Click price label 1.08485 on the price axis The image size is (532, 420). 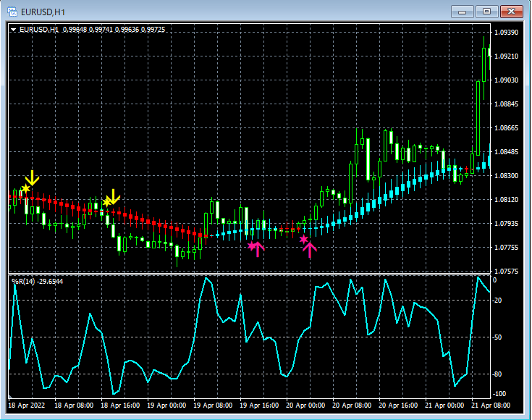(x=507, y=152)
